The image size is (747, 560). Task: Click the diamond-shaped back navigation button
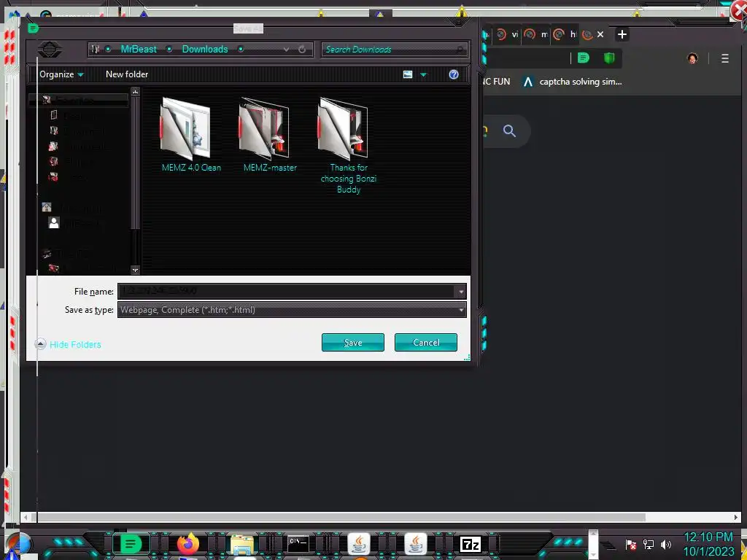pos(50,49)
